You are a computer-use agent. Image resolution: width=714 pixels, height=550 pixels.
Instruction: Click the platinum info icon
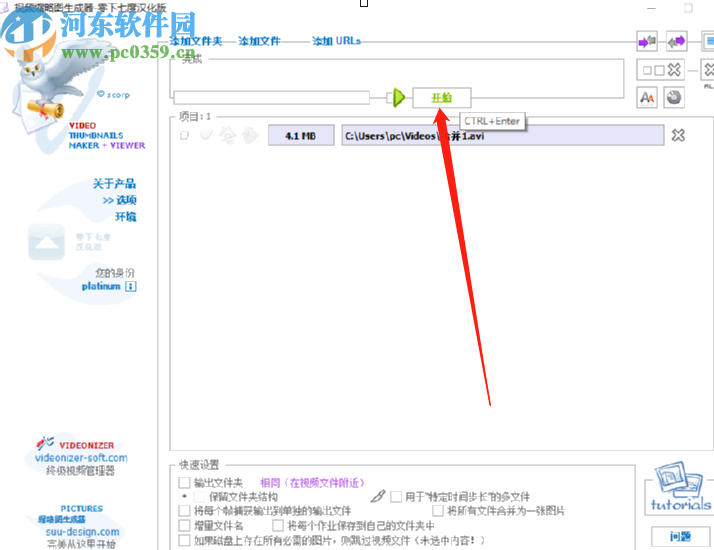tap(131, 286)
